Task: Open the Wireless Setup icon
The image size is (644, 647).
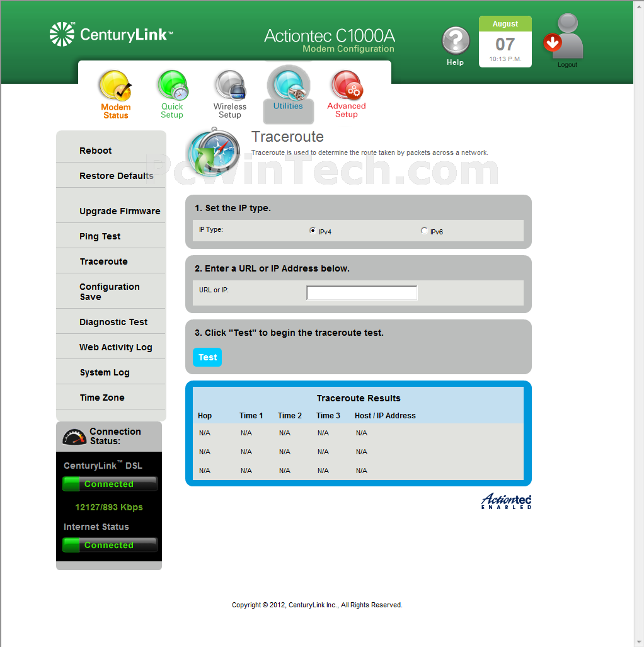Action: coord(231,86)
